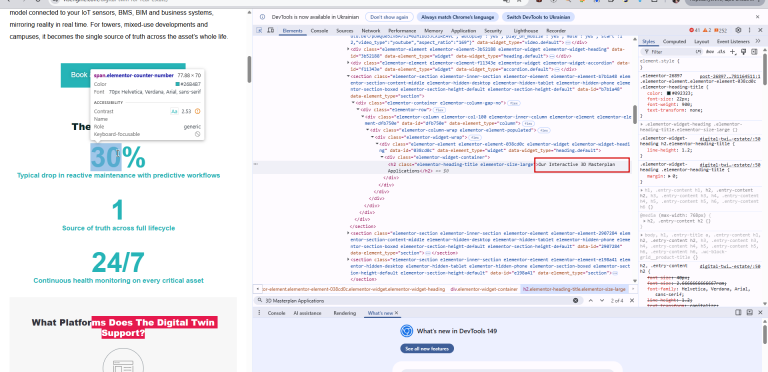The image size is (768, 372).
Task: Focus the Styles Filter input
Action: [x=671, y=51]
